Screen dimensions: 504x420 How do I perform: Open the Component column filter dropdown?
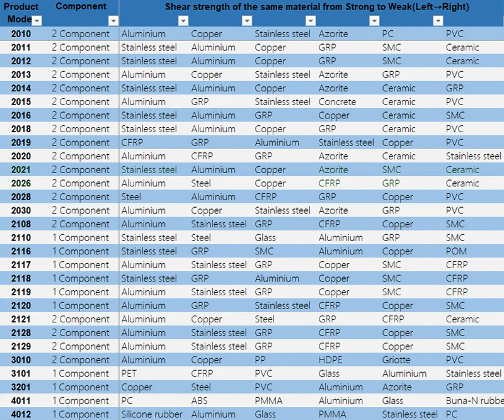click(113, 21)
